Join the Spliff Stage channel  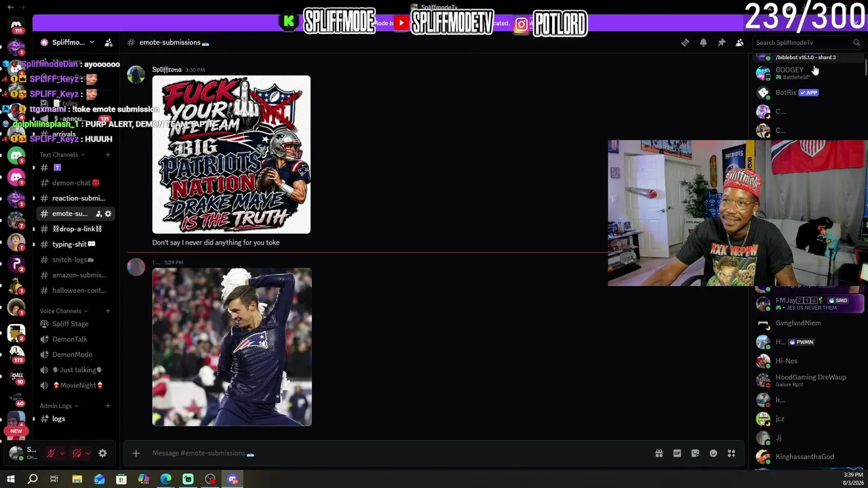coord(75,324)
